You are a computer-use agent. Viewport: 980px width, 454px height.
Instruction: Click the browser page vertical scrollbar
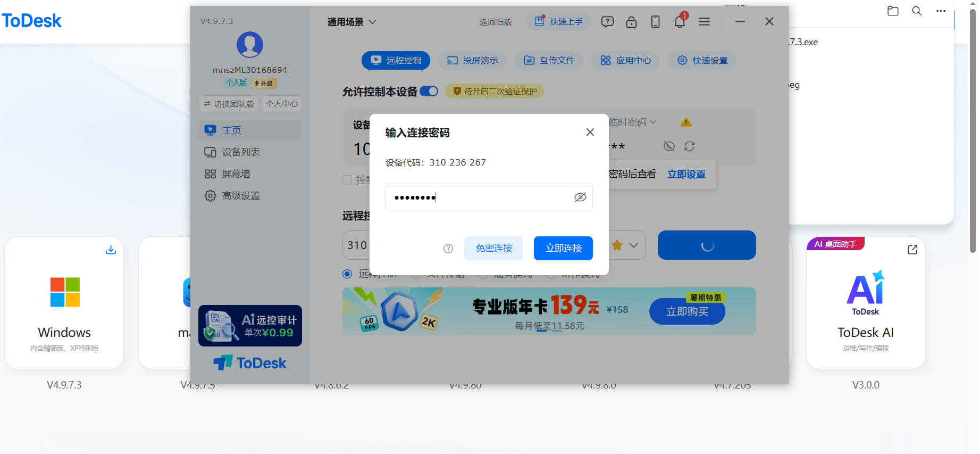(973, 130)
